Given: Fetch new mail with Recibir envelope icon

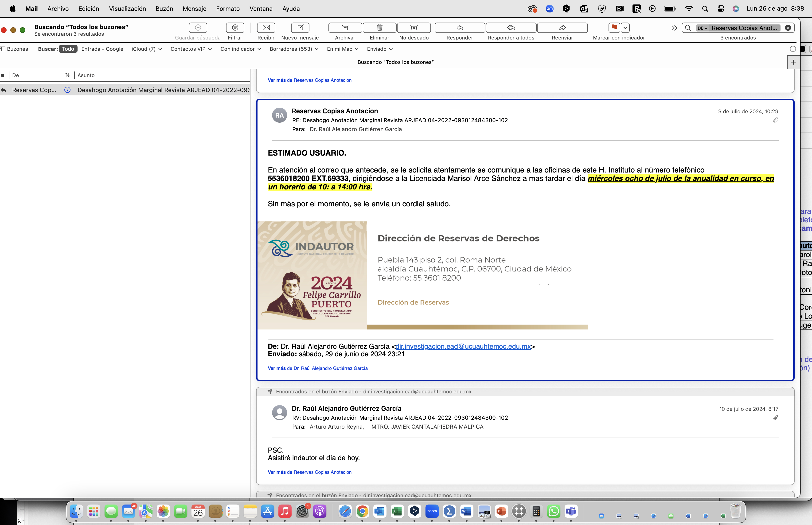Looking at the screenshot, I should pyautogui.click(x=266, y=27).
